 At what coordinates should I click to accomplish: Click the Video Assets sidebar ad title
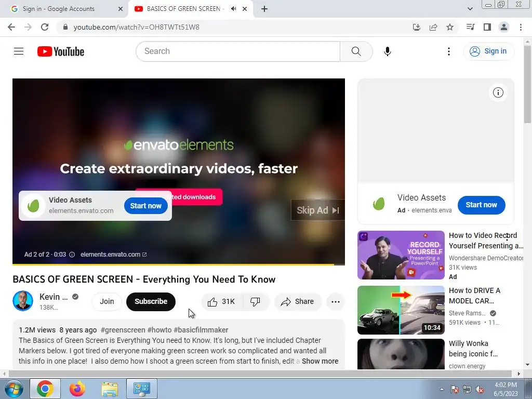pos(421,198)
